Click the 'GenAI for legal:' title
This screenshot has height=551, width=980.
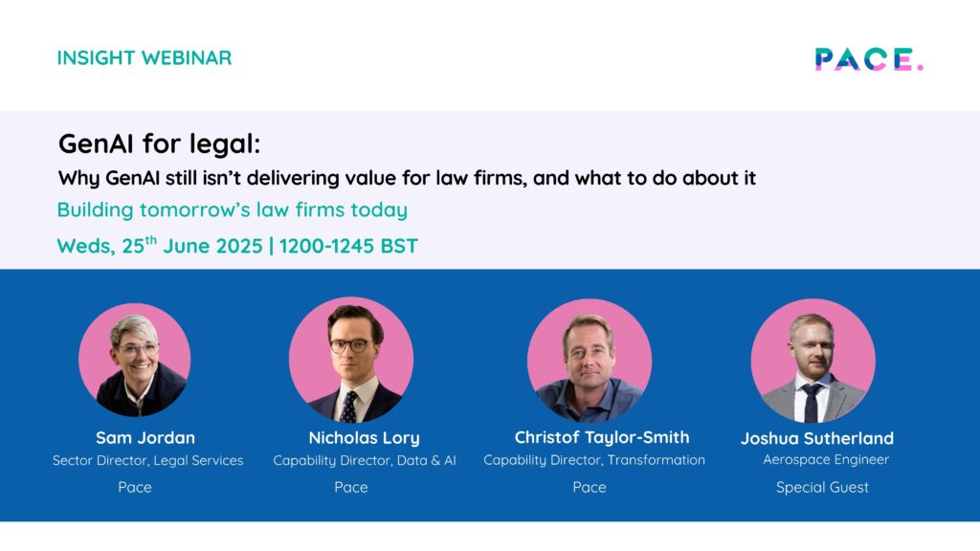tap(160, 143)
